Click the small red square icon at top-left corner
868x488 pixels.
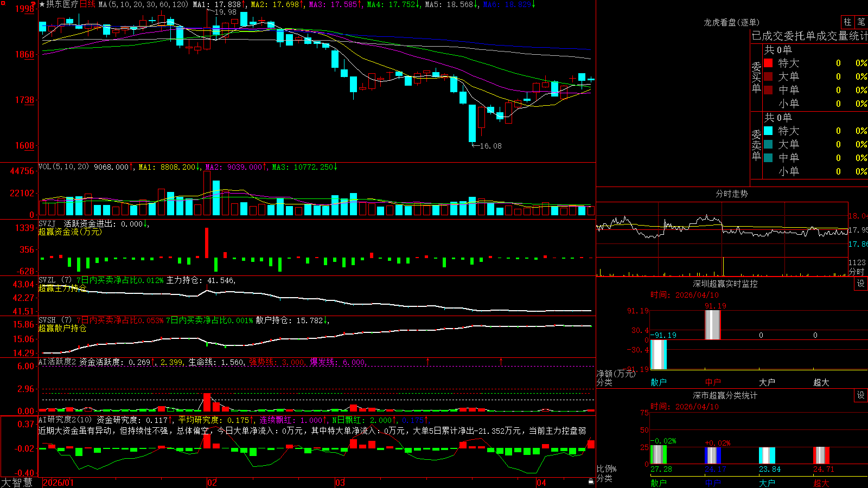[3, 3]
